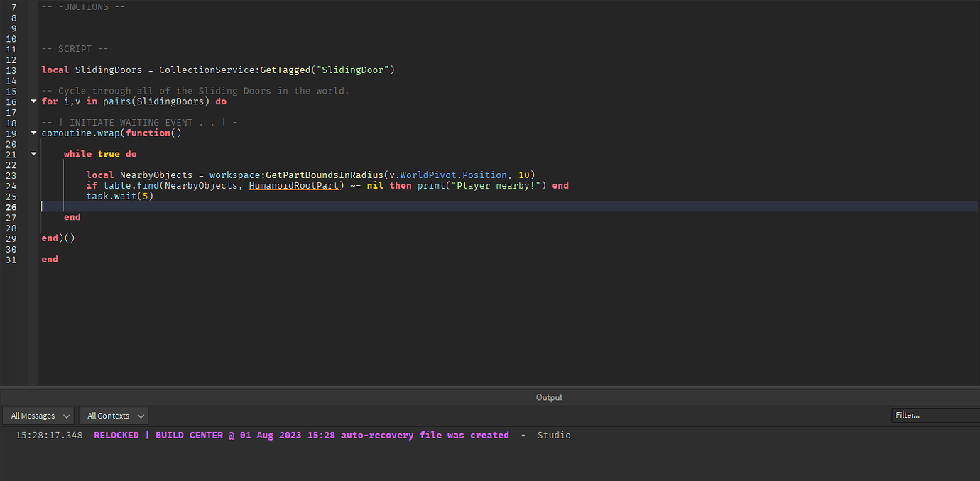Open the All Contexts dropdown

tap(112, 416)
